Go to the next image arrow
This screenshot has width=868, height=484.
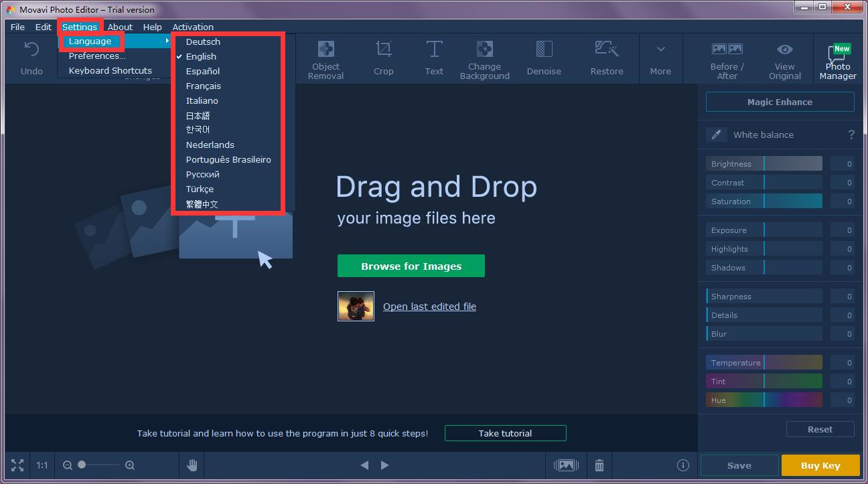click(x=384, y=465)
